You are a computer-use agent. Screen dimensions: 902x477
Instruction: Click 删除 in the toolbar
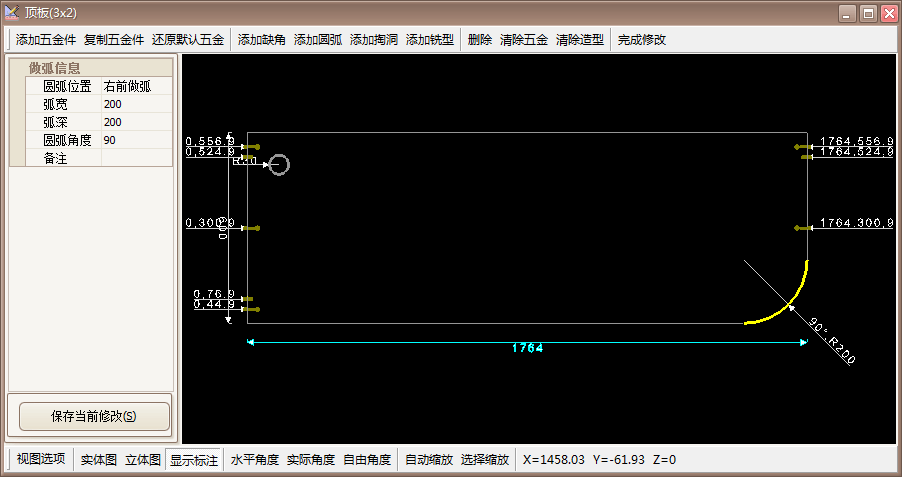click(480, 40)
